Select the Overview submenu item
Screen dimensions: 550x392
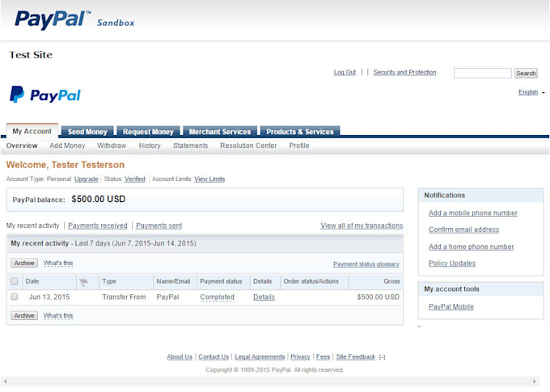click(22, 145)
